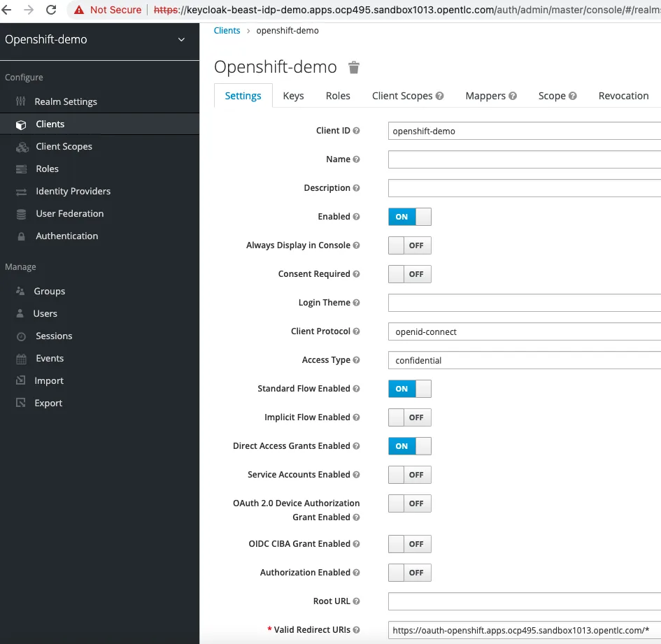Viewport: 661px width, 644px height.
Task: Open the realm switcher dropdown
Action: [180, 41]
